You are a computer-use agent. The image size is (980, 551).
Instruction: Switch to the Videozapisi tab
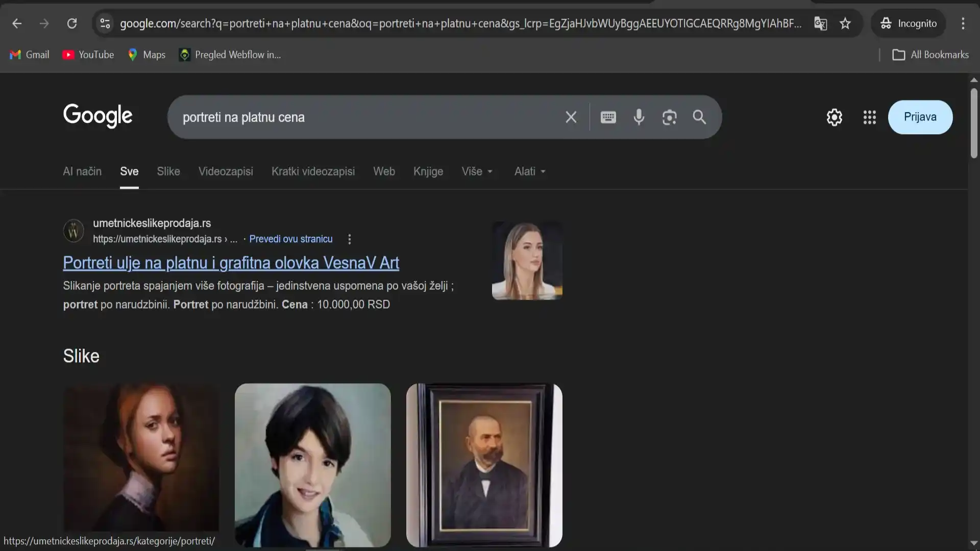(x=226, y=171)
